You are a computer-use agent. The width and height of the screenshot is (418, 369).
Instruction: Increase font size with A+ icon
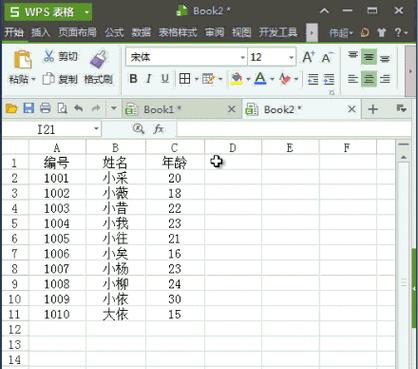309,57
